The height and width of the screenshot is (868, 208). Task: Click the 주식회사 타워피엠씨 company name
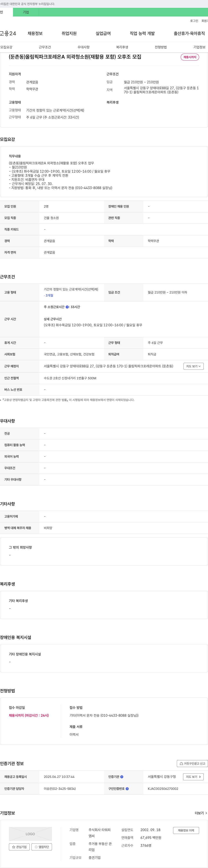(99, 833)
